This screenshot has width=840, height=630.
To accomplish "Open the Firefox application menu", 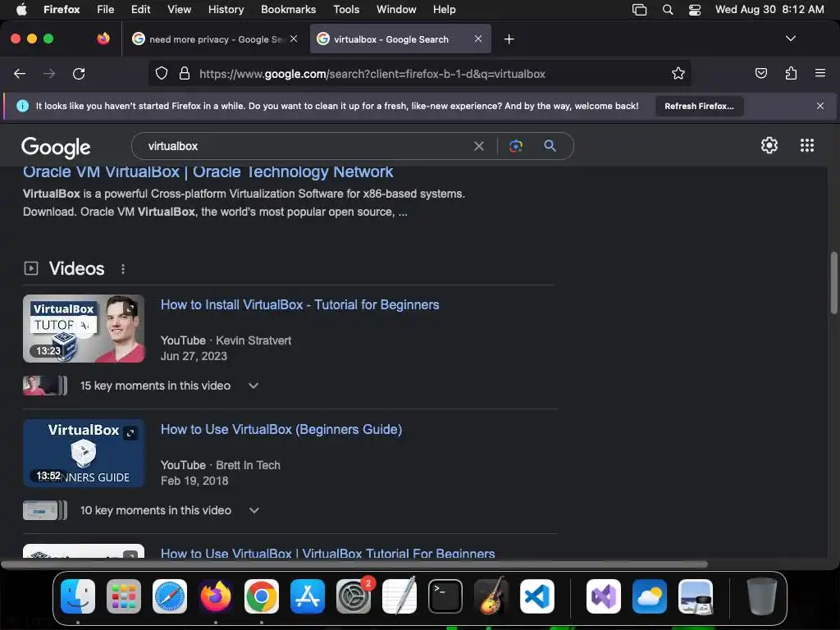I will [x=820, y=73].
